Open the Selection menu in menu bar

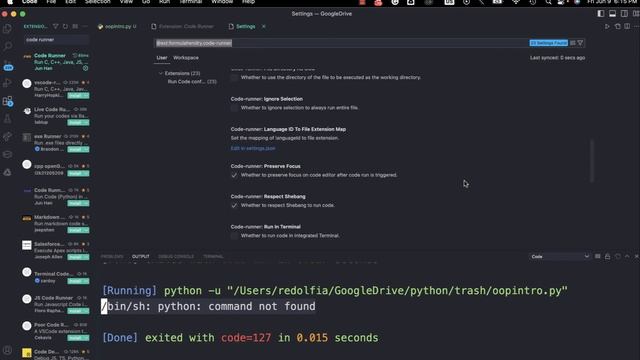coord(98,2)
